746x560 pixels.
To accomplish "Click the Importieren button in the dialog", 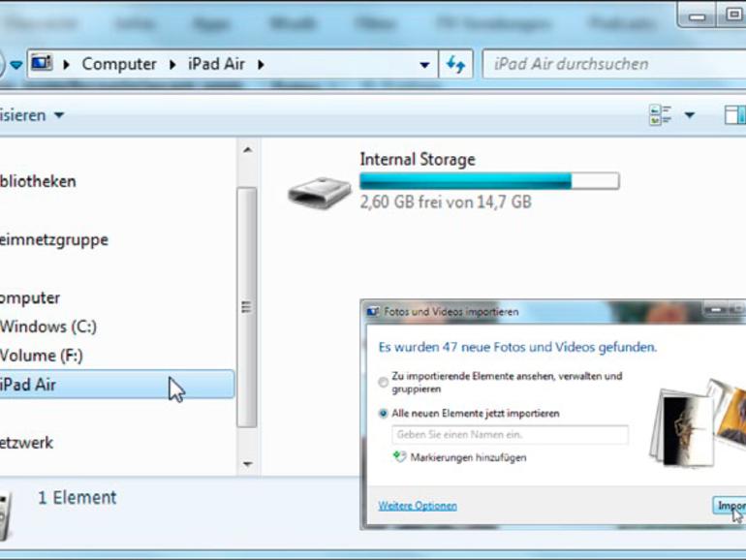I will pos(730,506).
